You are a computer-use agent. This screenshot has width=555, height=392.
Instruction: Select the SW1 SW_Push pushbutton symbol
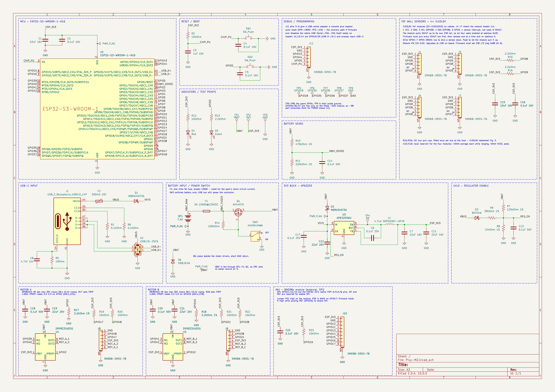click(248, 38)
